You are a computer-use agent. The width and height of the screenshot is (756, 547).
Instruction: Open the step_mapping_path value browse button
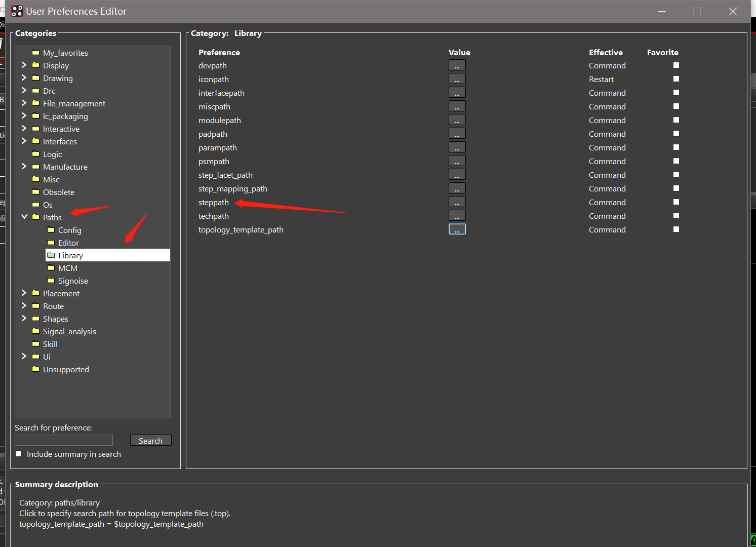click(x=457, y=188)
